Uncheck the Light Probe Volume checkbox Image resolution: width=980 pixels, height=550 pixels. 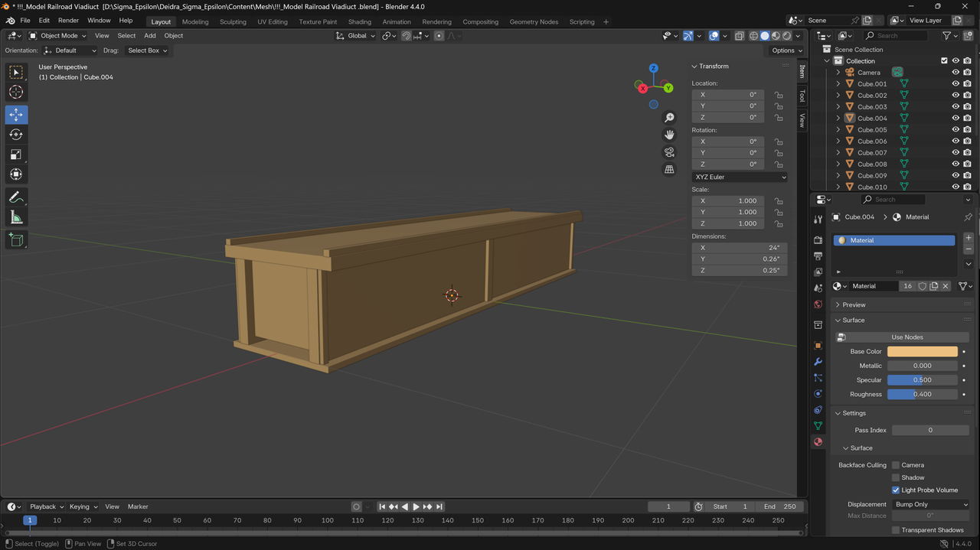(896, 490)
